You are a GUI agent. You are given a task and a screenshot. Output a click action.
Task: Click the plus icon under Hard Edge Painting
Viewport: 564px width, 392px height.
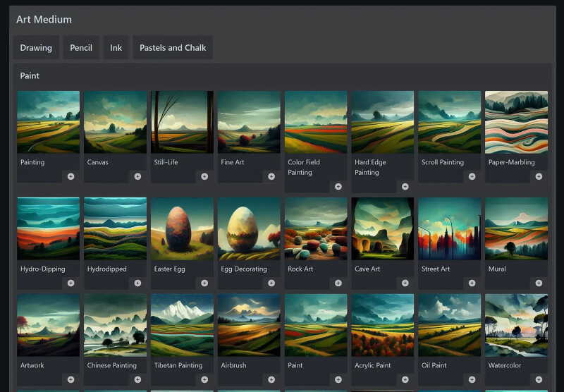(405, 187)
